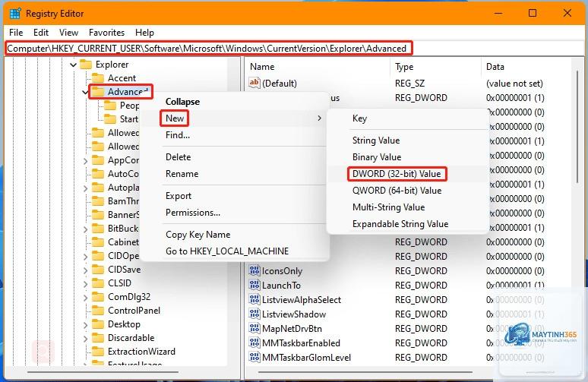The width and height of the screenshot is (588, 382).
Task: Click the Accent folder icon
Action: tap(98, 78)
